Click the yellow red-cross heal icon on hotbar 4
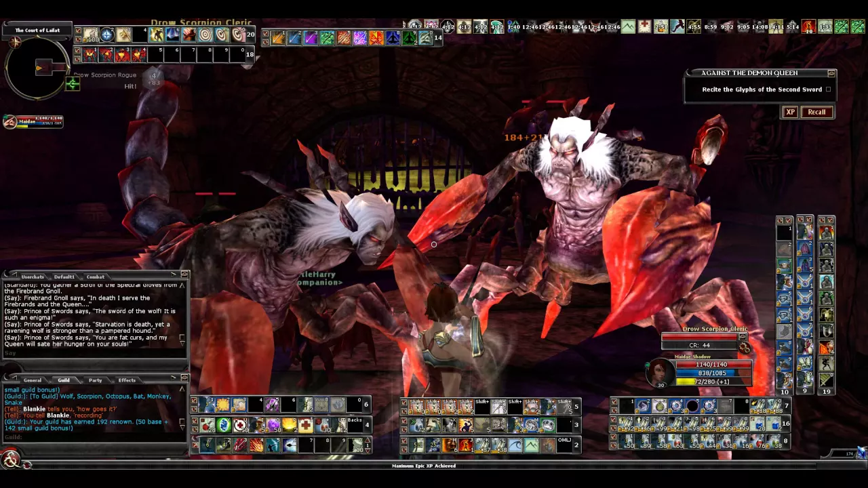This screenshot has width=868, height=488. click(x=305, y=425)
